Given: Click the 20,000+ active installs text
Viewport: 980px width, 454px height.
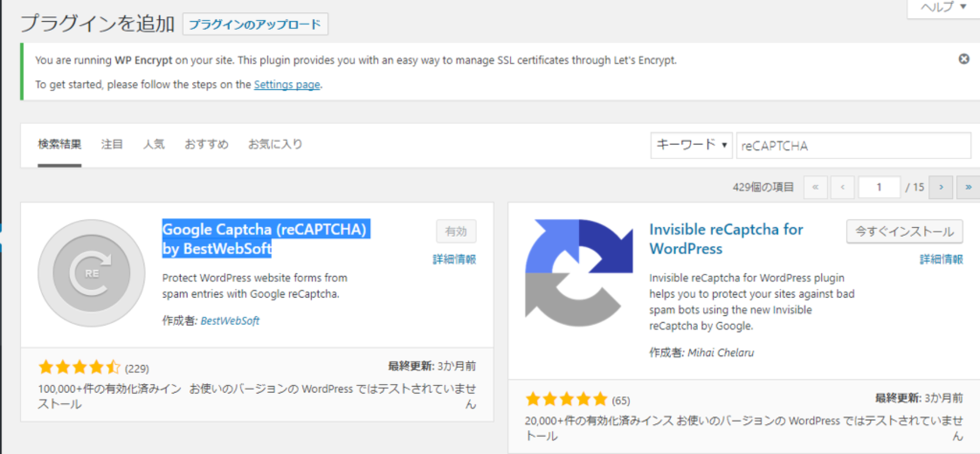Looking at the screenshot, I should coord(598,428).
